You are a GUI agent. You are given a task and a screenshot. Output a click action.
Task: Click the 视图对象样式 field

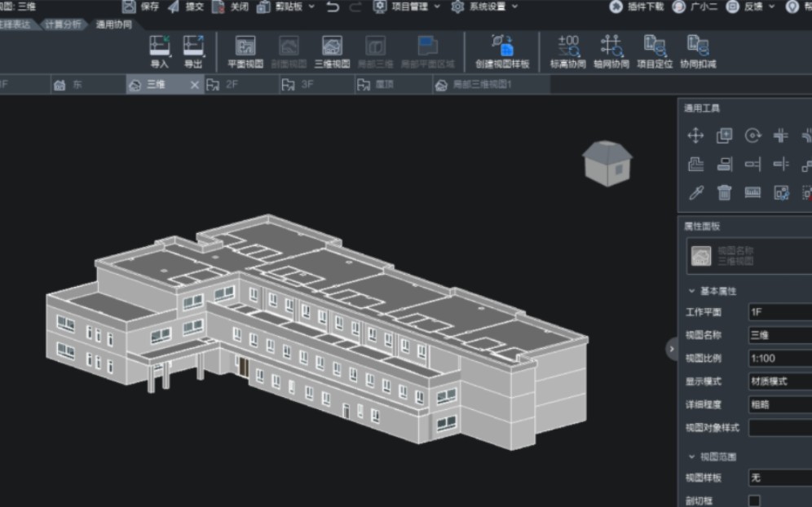pyautogui.click(x=780, y=428)
